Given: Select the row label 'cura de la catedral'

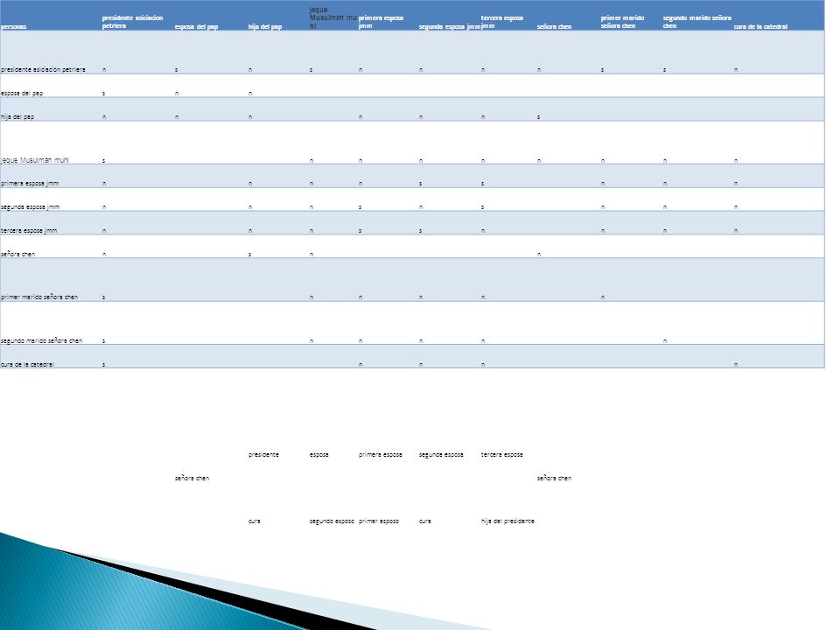Looking at the screenshot, I should click(27, 364).
